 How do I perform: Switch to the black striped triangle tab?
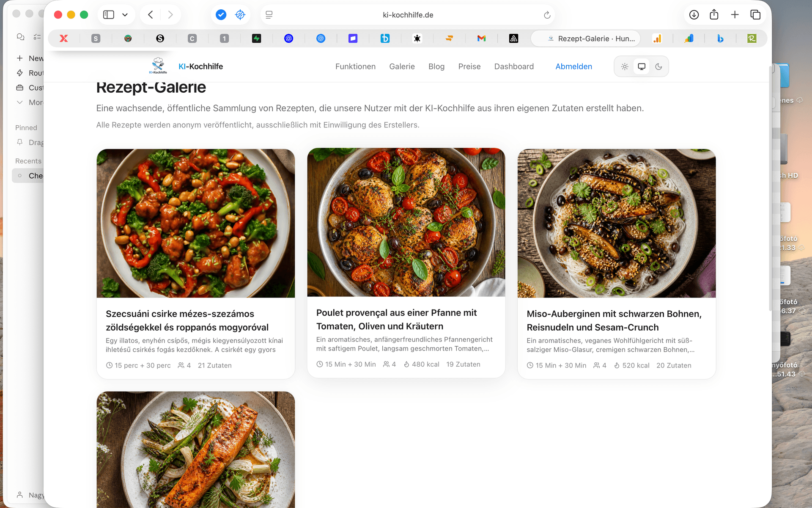tap(513, 39)
